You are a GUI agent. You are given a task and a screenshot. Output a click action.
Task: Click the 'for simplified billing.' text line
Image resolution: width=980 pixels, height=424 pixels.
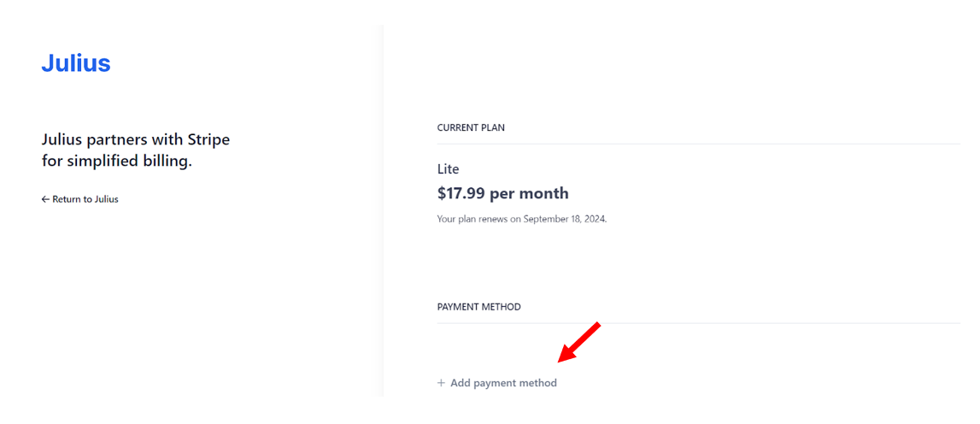point(117,162)
